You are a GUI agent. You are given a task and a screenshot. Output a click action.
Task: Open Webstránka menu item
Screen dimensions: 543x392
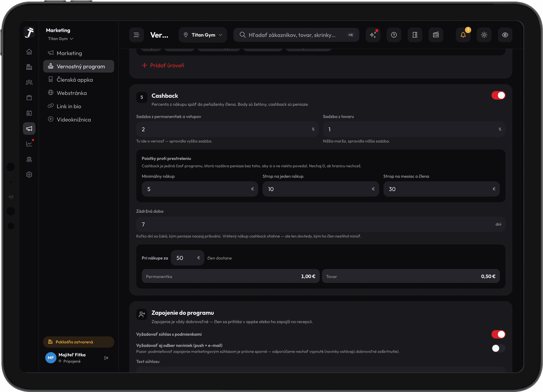[x=78, y=93]
